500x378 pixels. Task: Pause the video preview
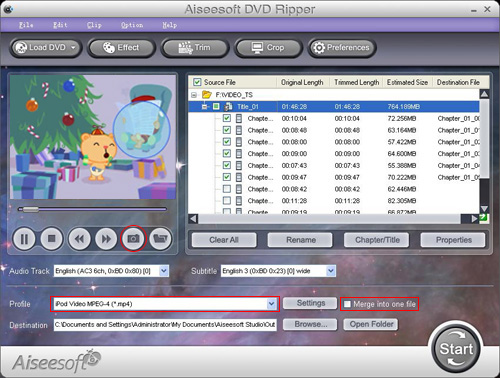[x=24, y=239]
